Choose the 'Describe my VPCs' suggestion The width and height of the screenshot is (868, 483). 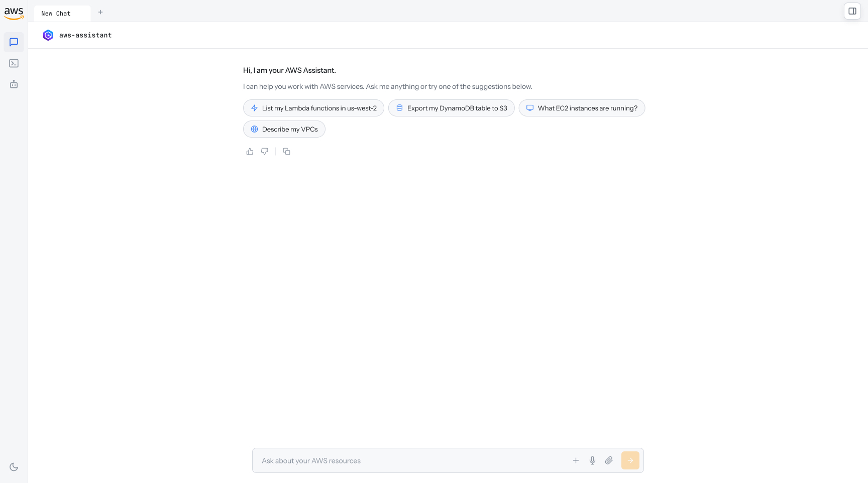[284, 129]
